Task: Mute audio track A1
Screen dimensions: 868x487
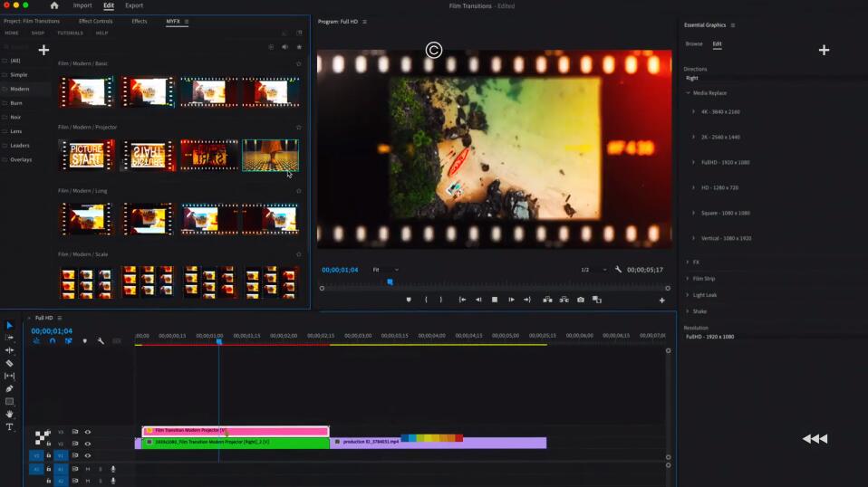Action: [88, 469]
